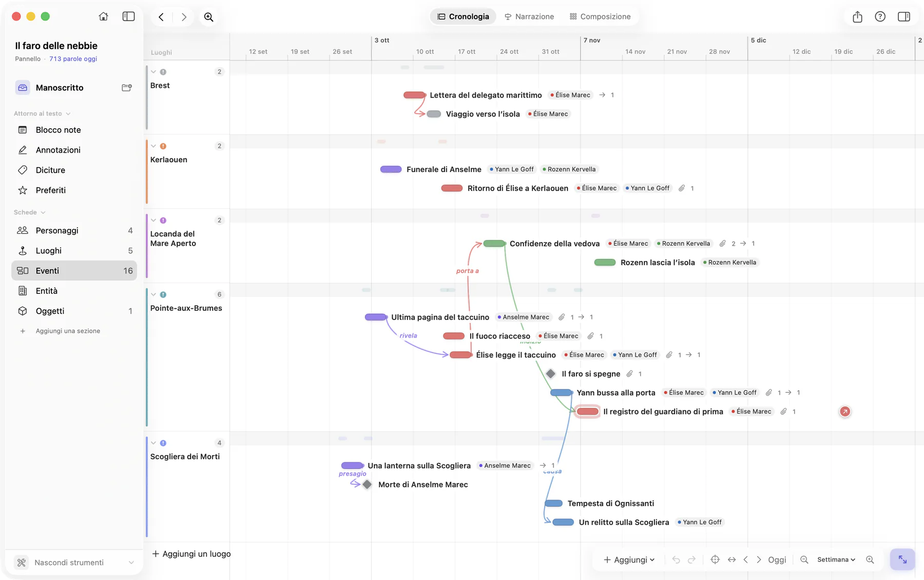Open the Entità section

[74, 291]
